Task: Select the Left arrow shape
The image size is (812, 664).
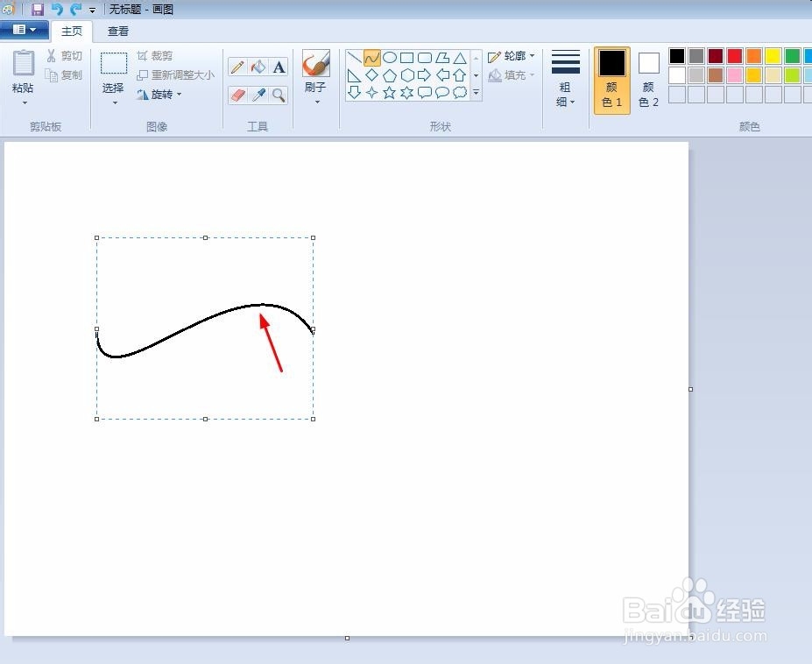Action: pos(442,75)
